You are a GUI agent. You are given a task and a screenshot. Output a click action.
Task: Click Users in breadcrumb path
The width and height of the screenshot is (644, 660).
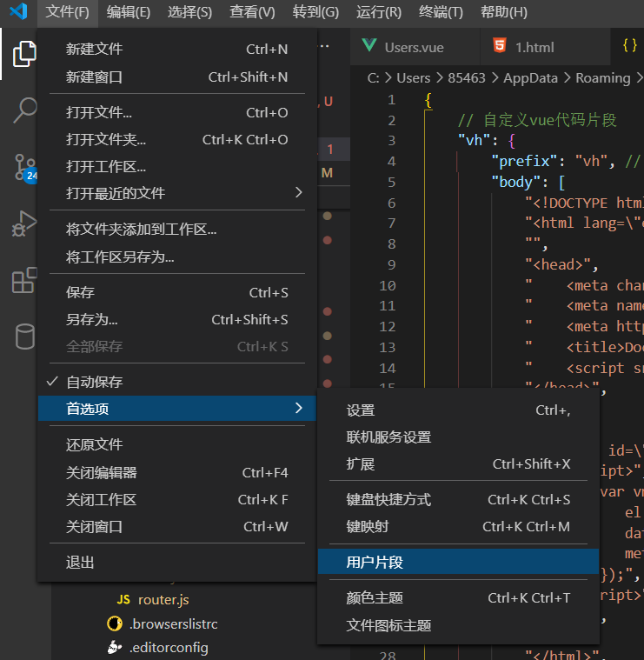414,78
